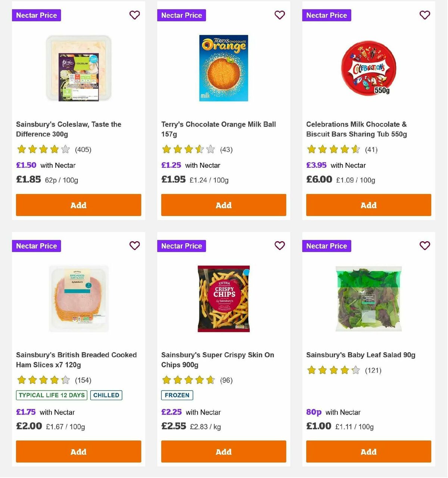The height and width of the screenshot is (478, 448).
Task: Click the Terry's Chocolate Orange product image
Action: click(x=223, y=68)
